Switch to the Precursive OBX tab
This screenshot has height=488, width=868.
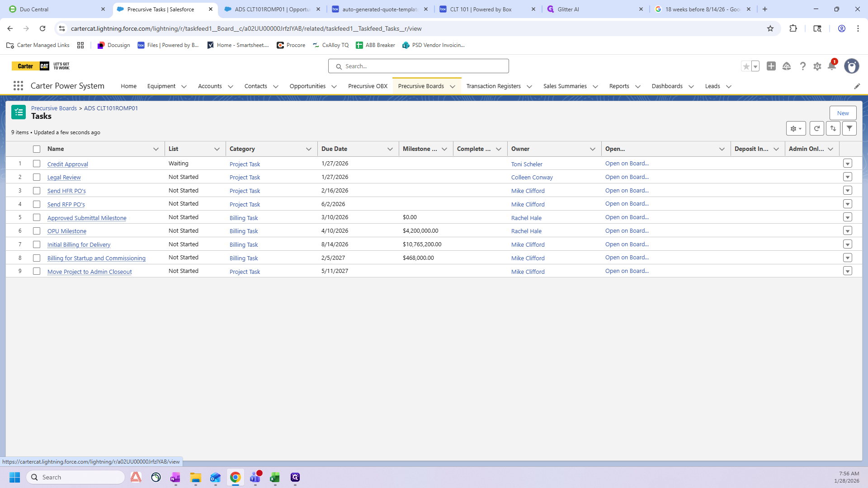click(x=368, y=86)
